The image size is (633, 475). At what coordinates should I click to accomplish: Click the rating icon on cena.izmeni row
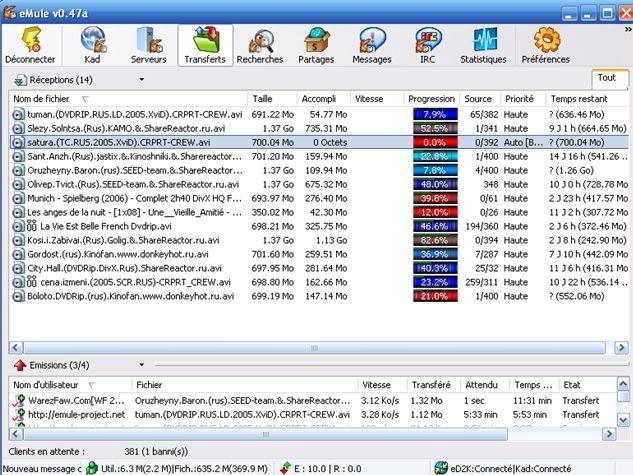click(x=31, y=282)
